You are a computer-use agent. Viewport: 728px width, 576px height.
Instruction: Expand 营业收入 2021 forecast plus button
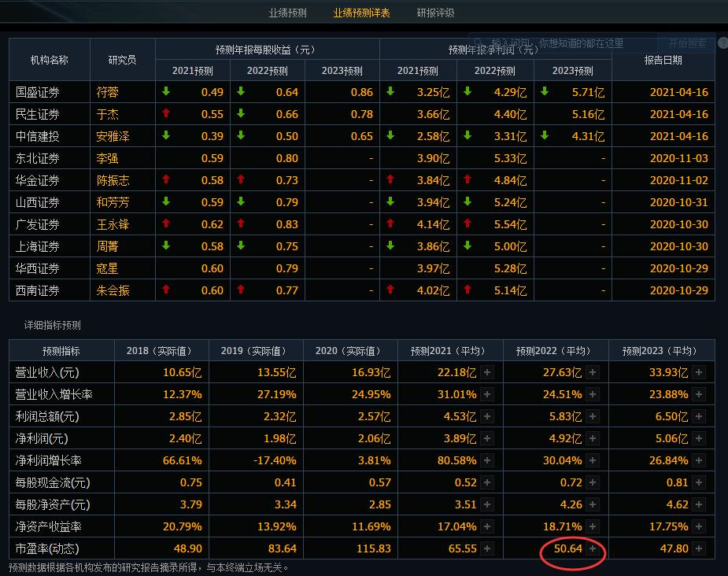tap(487, 372)
